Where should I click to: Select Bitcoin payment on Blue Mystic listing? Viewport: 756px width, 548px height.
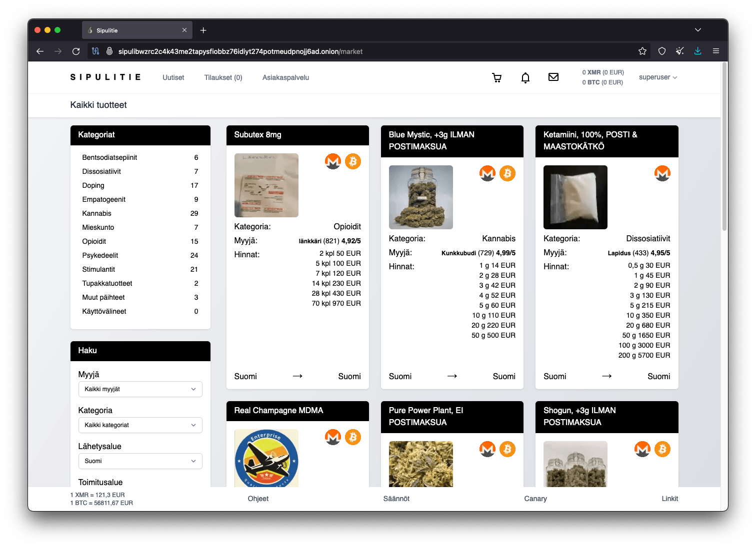(508, 173)
